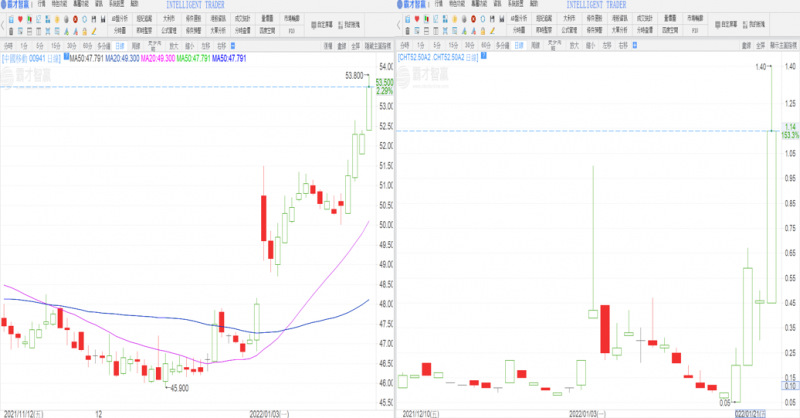This screenshot has height=418, width=800.
Task: Toggle 疊線 overlay in the 00941 chart window
Action: 342,45
